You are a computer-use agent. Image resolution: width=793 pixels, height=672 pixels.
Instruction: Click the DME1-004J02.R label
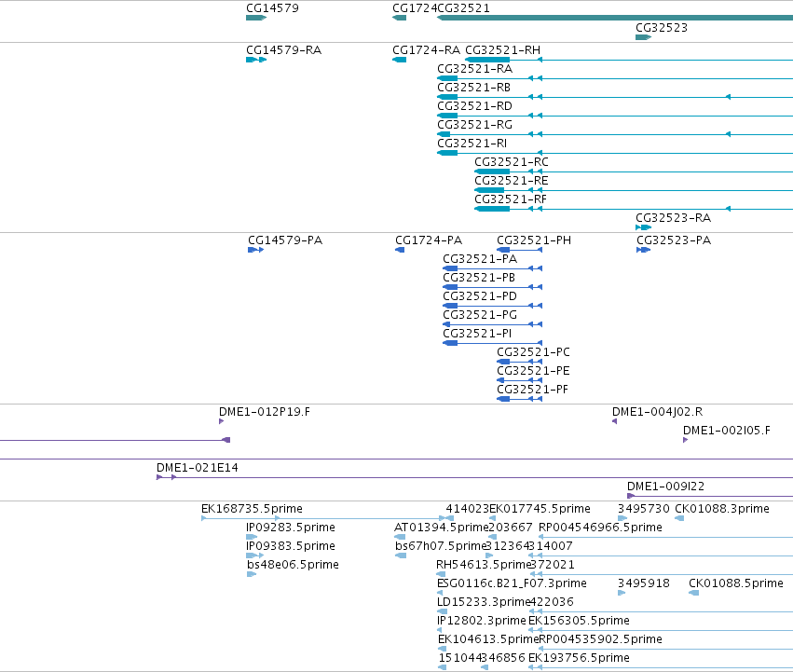(658, 412)
